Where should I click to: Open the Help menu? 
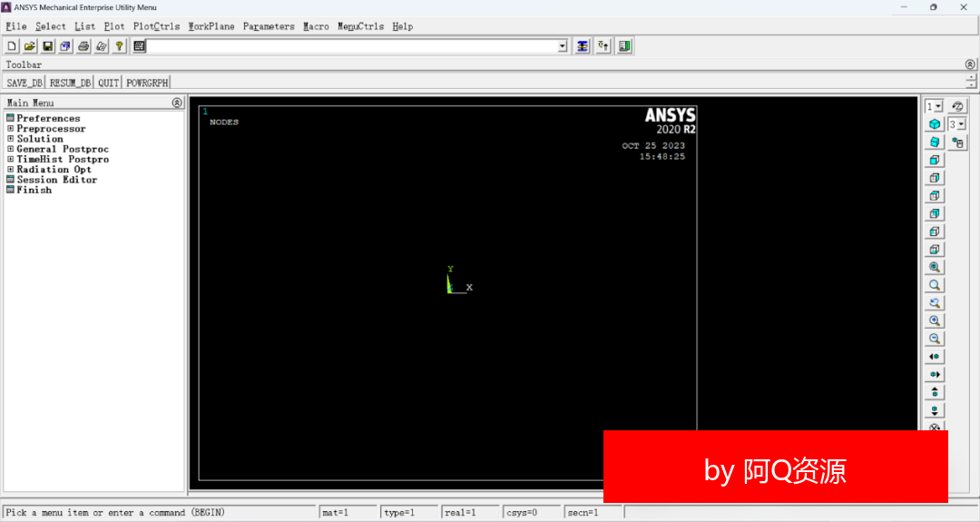[403, 26]
